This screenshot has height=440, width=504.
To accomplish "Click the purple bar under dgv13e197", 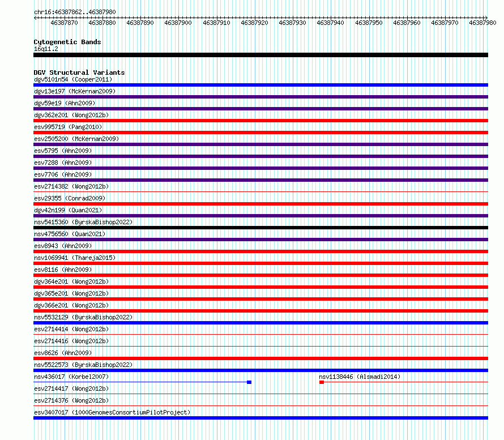I will 260,97.
